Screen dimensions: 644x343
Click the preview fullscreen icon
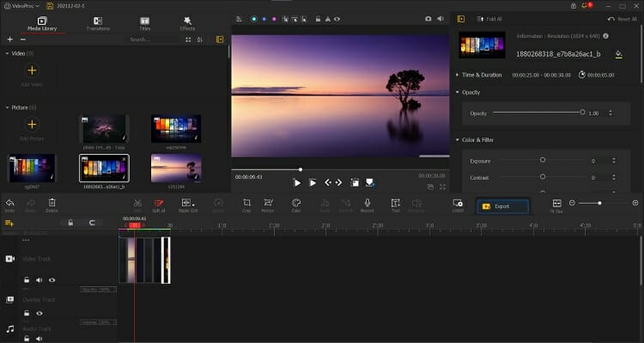tap(442, 187)
